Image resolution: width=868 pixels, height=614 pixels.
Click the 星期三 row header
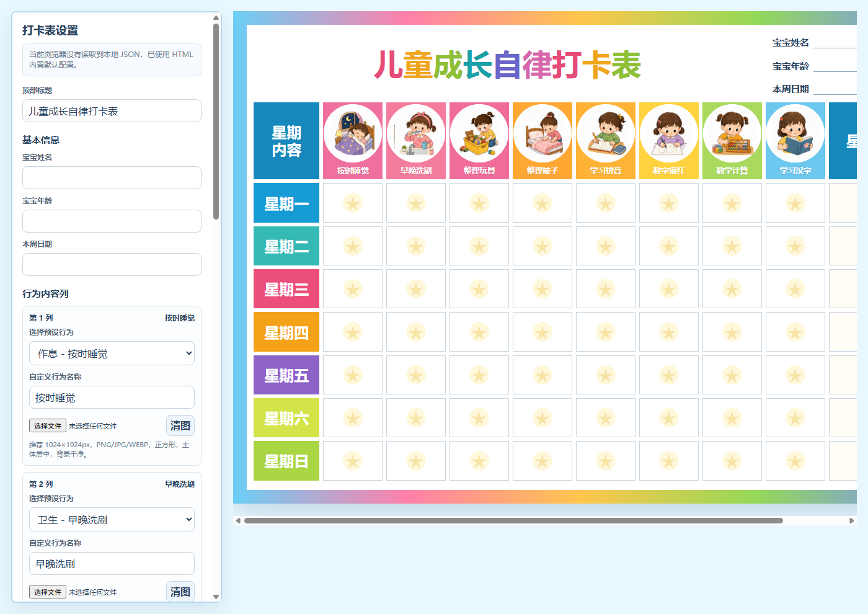point(286,289)
